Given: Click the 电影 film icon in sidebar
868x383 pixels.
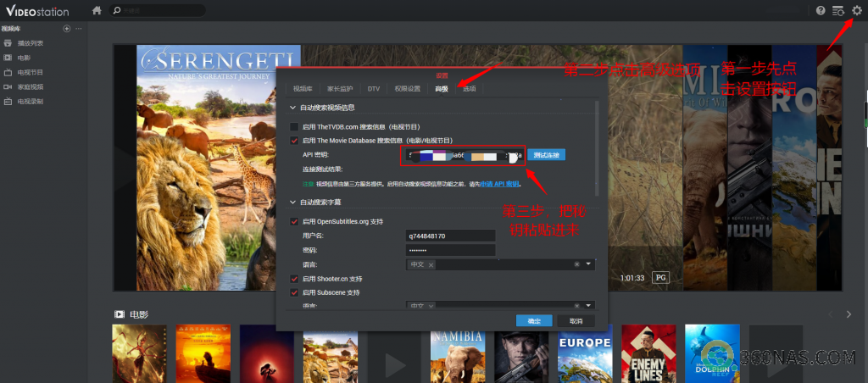Looking at the screenshot, I should click(8, 58).
